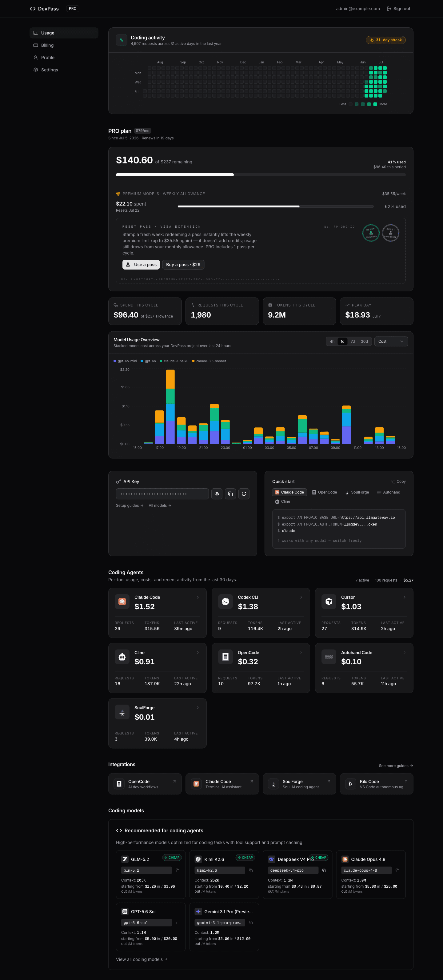Click the purchased reset pass stamp
This screenshot has height=980, width=443.
[x=390, y=233]
